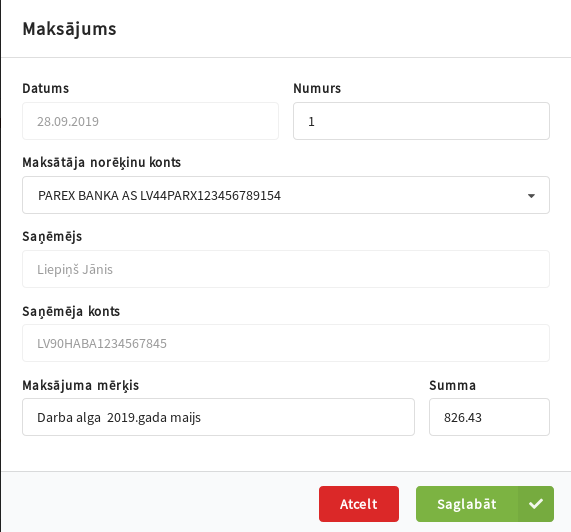
Task: Edit the Maksājuma mērķis text field
Action: (x=218, y=417)
